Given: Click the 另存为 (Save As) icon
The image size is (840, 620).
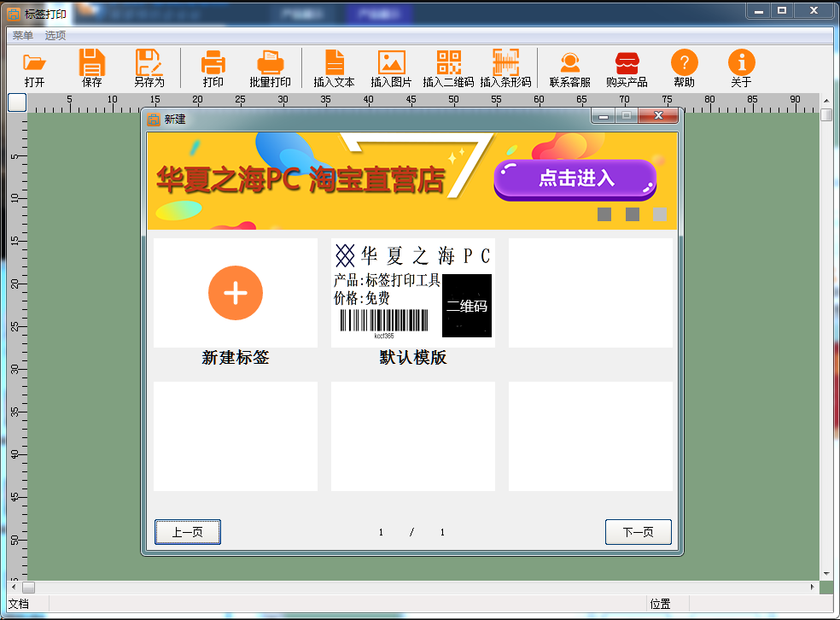Looking at the screenshot, I should point(149,63).
